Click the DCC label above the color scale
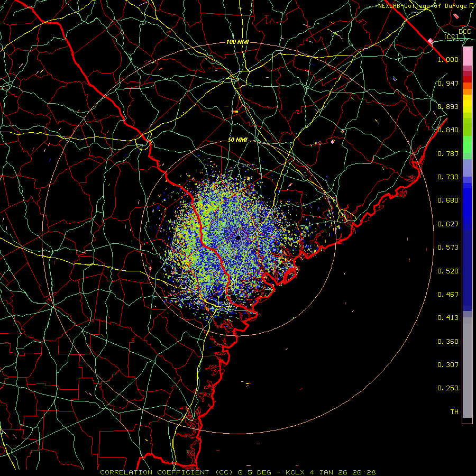The height and width of the screenshot is (476, 476). tap(464, 32)
